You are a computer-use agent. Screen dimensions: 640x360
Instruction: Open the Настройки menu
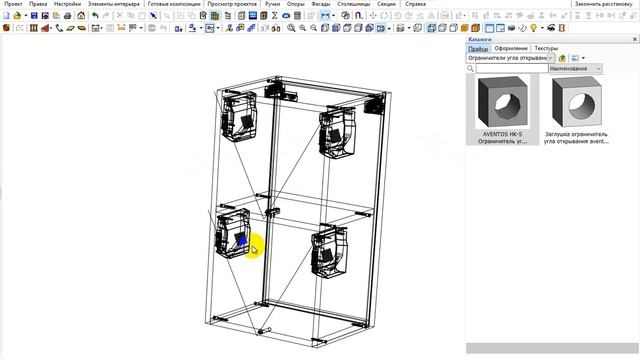pyautogui.click(x=67, y=4)
